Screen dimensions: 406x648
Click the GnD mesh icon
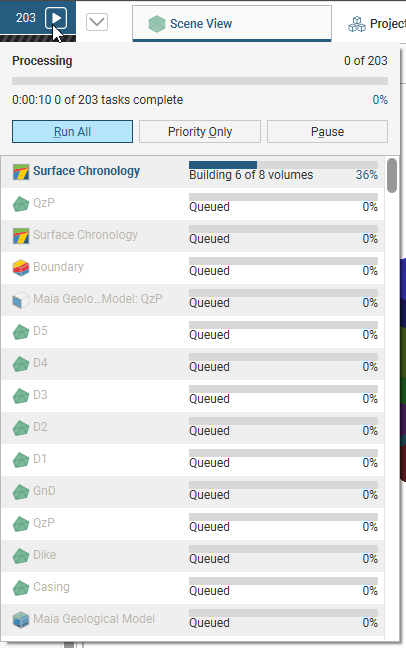point(21,491)
